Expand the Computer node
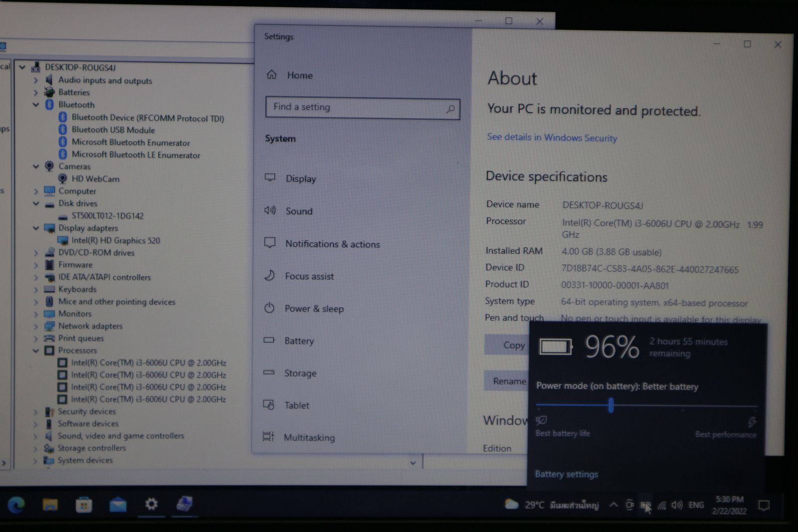 click(35, 191)
